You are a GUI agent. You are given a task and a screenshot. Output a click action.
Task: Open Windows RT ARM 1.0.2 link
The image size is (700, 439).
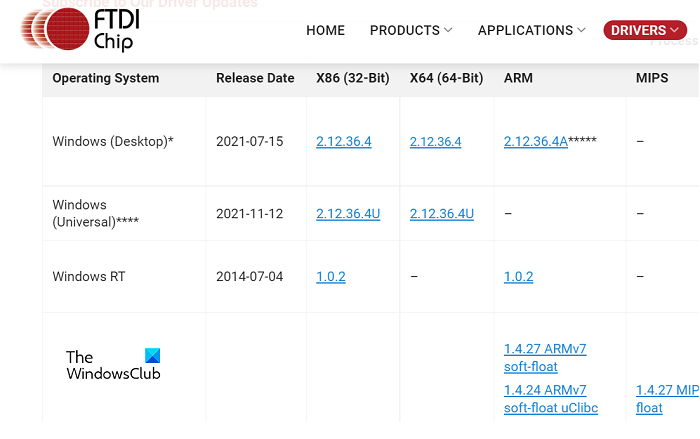pos(518,276)
